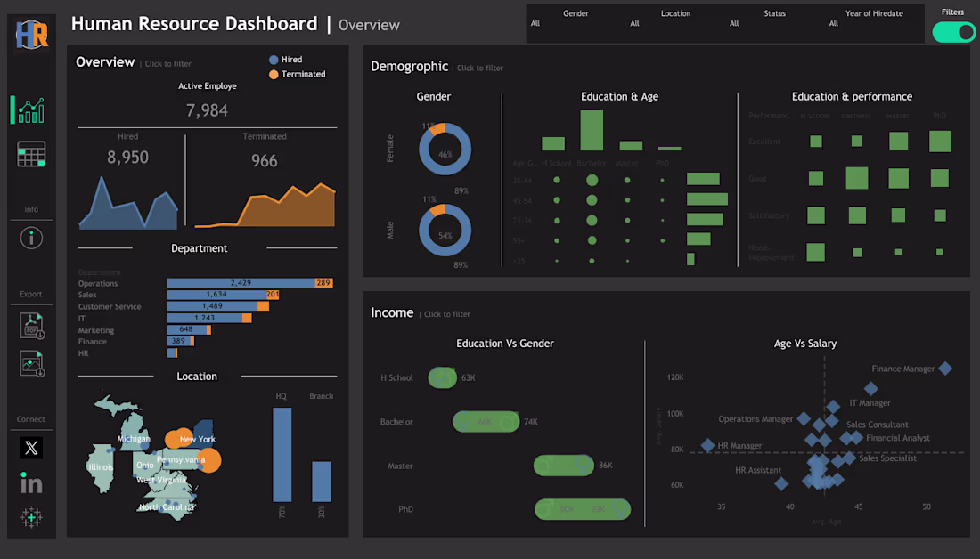The image size is (980, 559).
Task: Click the Operations hired bar 2,429
Action: point(241,283)
